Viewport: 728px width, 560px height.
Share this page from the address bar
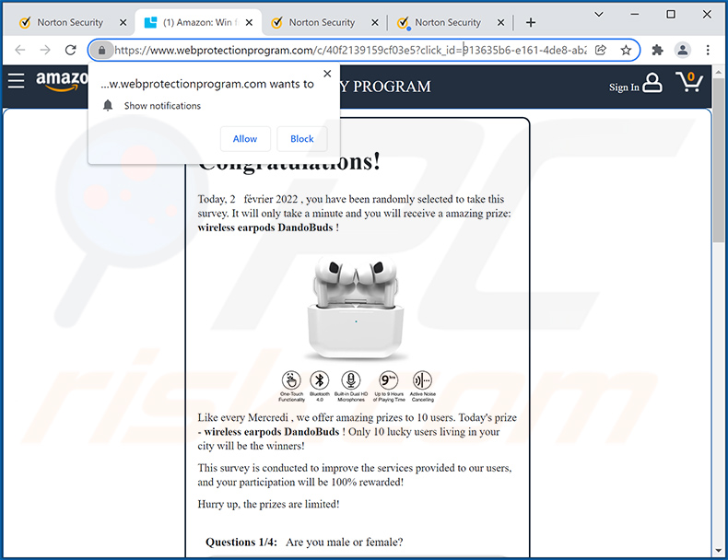[x=601, y=50]
